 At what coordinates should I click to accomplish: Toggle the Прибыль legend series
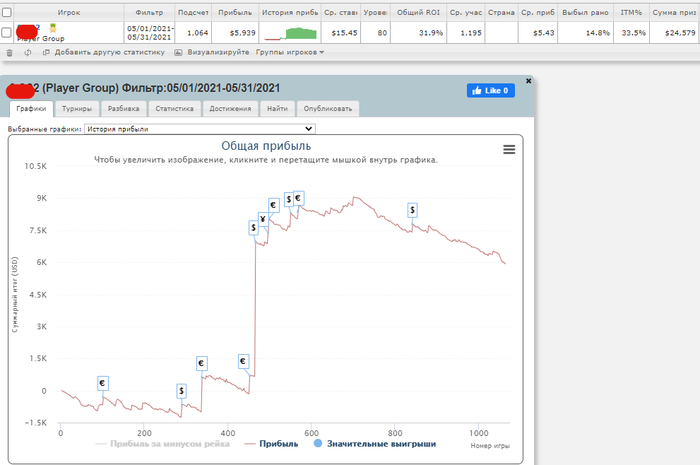[x=272, y=444]
